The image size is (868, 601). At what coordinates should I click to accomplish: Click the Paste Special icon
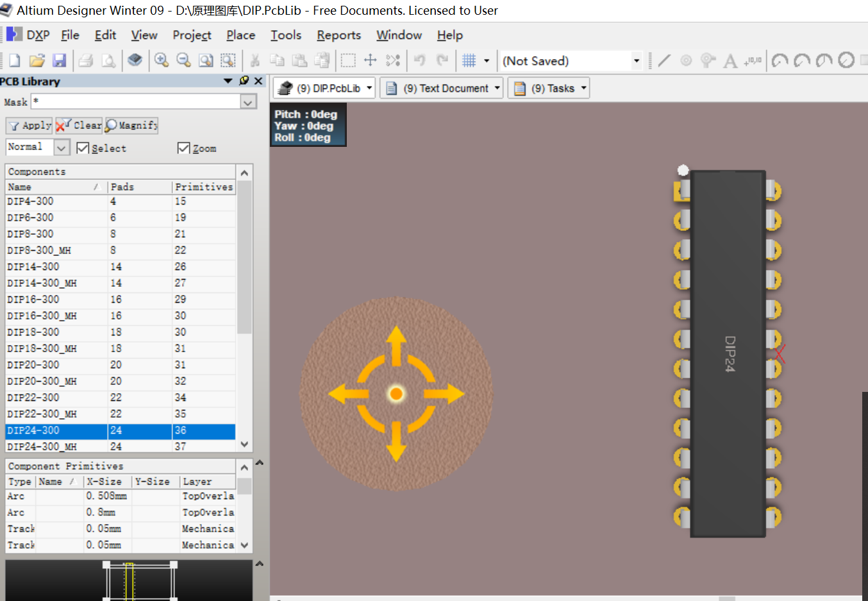click(x=322, y=60)
